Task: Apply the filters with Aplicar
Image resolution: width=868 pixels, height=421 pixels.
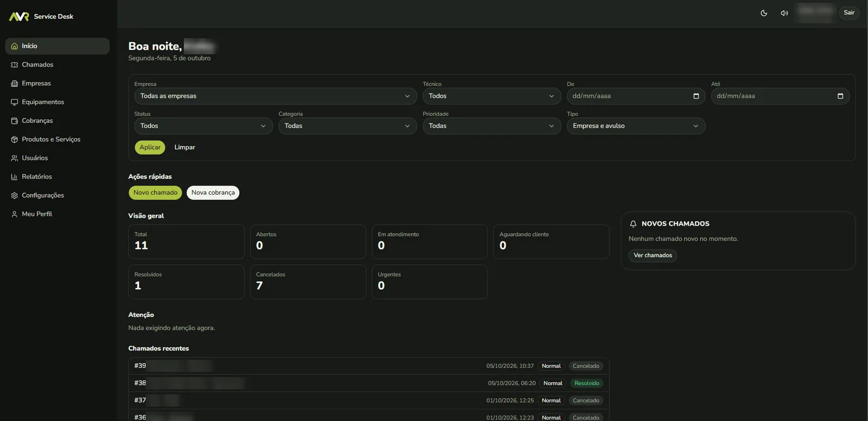Action: click(150, 148)
